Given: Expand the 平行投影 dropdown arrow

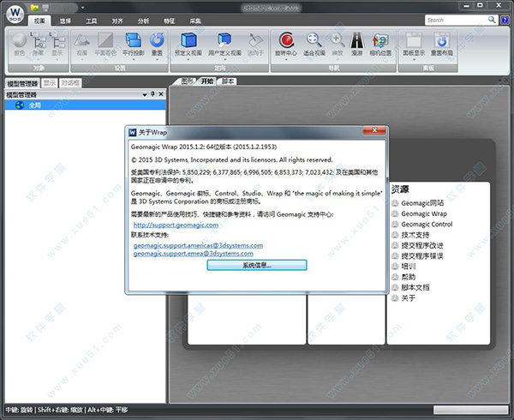Looking at the screenshot, I should tap(134, 60).
